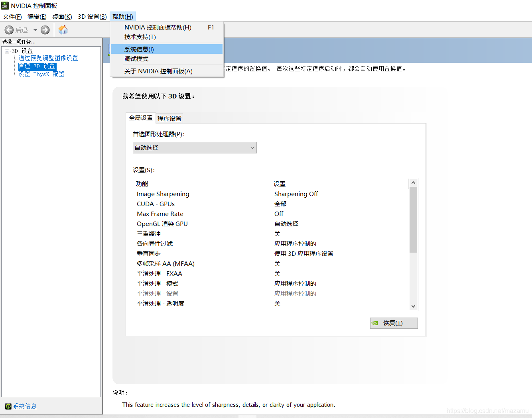532x418 pixels.
Task: Click the Back arrow icon in toolbar
Action: [9, 30]
